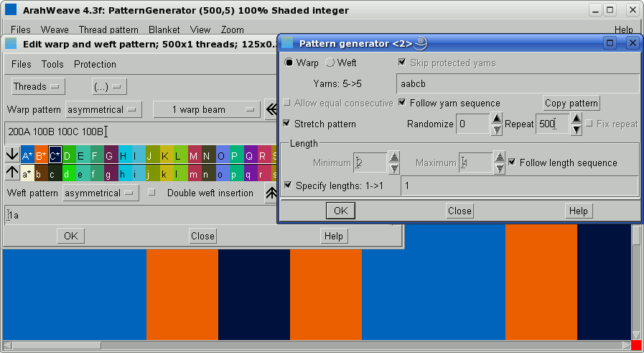644x353 pixels.
Task: Decrease Minimum length with down arrow
Action: pos(394,168)
